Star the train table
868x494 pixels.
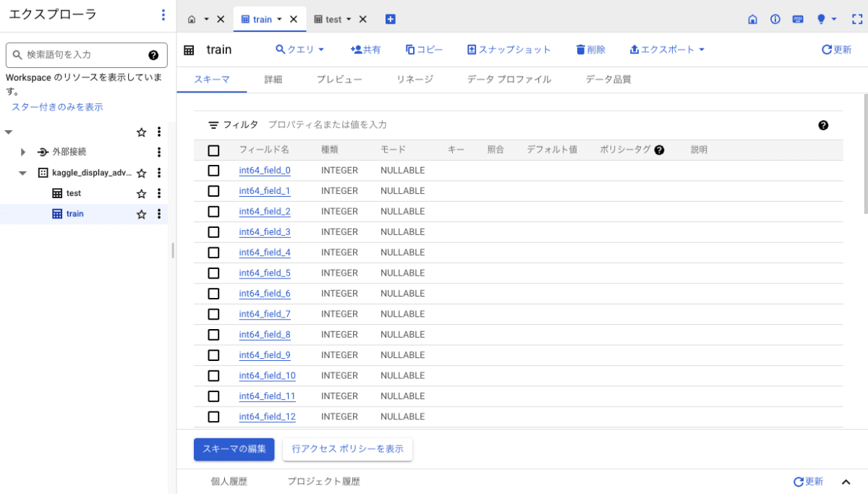(142, 214)
